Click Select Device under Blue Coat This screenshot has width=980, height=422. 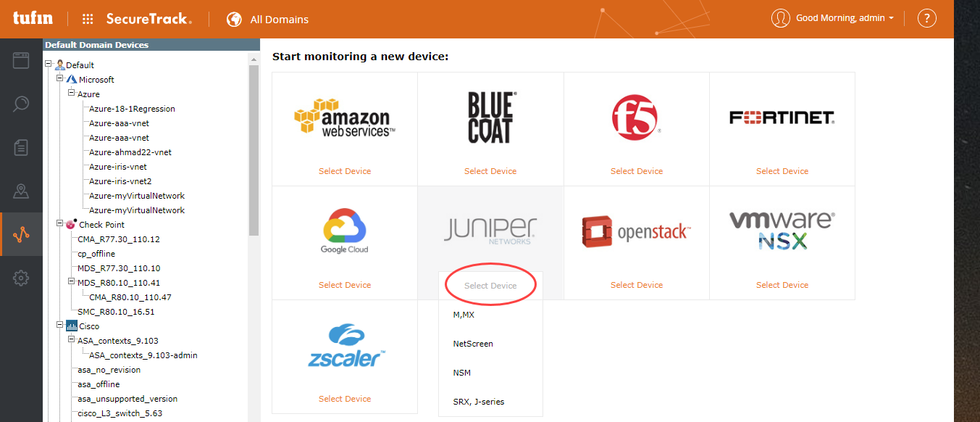(x=490, y=171)
